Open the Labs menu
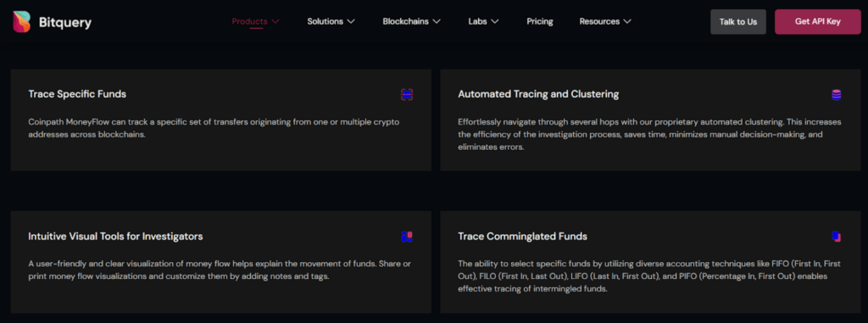Viewport: 868px width, 323px height. [483, 21]
